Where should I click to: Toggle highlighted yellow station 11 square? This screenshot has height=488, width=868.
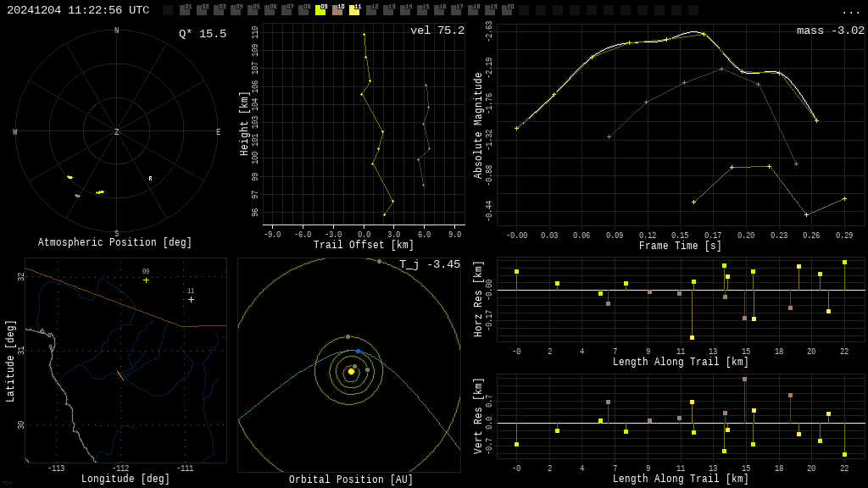353,10
